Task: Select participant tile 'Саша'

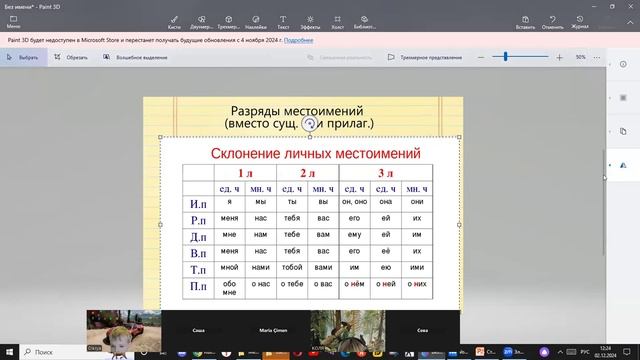Action: coord(198,330)
